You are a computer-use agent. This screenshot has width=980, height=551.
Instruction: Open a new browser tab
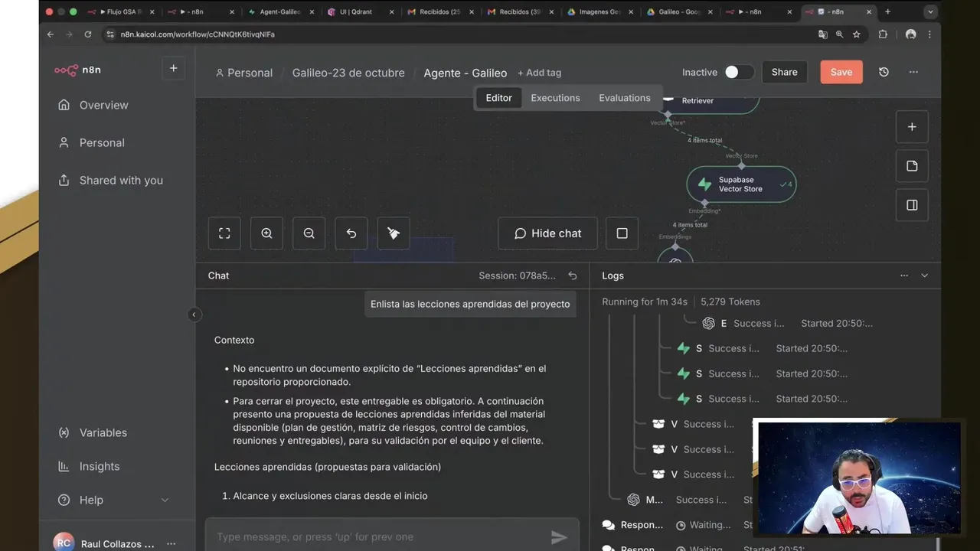coord(887,11)
